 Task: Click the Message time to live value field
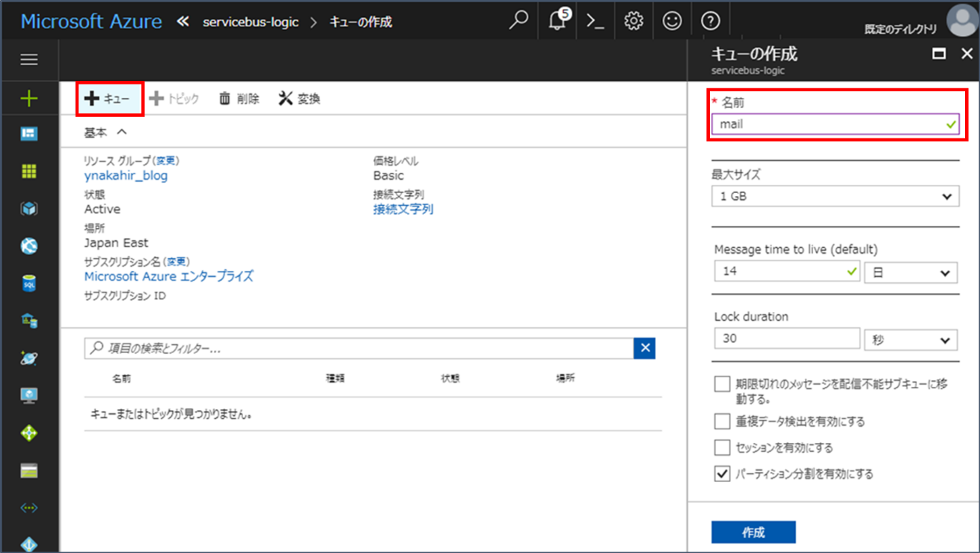[787, 272]
